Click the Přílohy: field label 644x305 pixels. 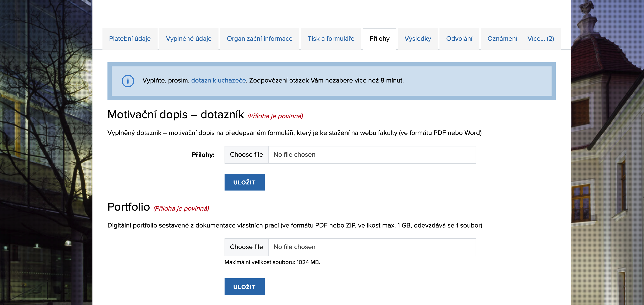203,155
